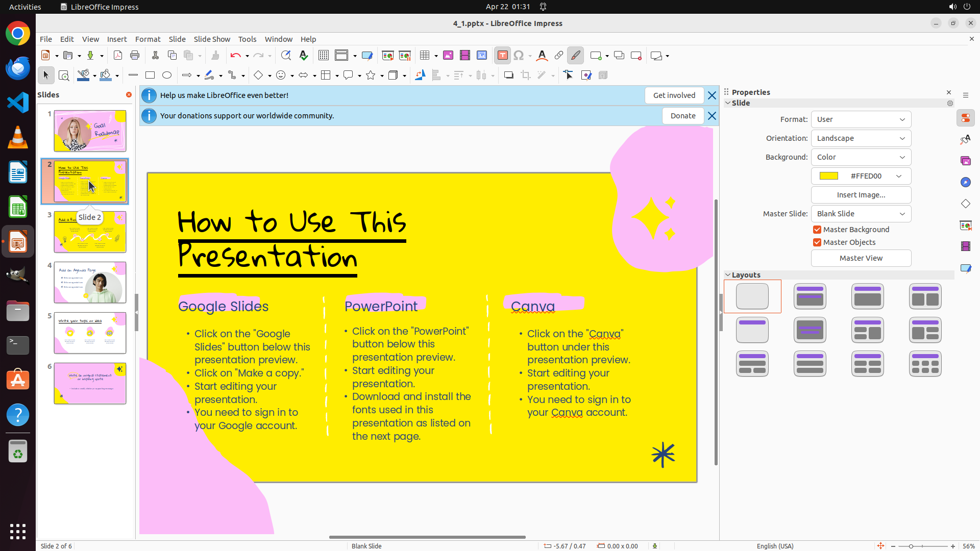
Task: Uncheck the Master Background checkbox
Action: tap(817, 230)
